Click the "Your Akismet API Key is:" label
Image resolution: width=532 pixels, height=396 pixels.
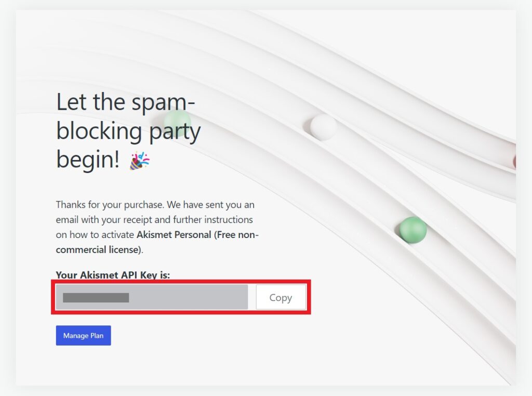coord(113,275)
